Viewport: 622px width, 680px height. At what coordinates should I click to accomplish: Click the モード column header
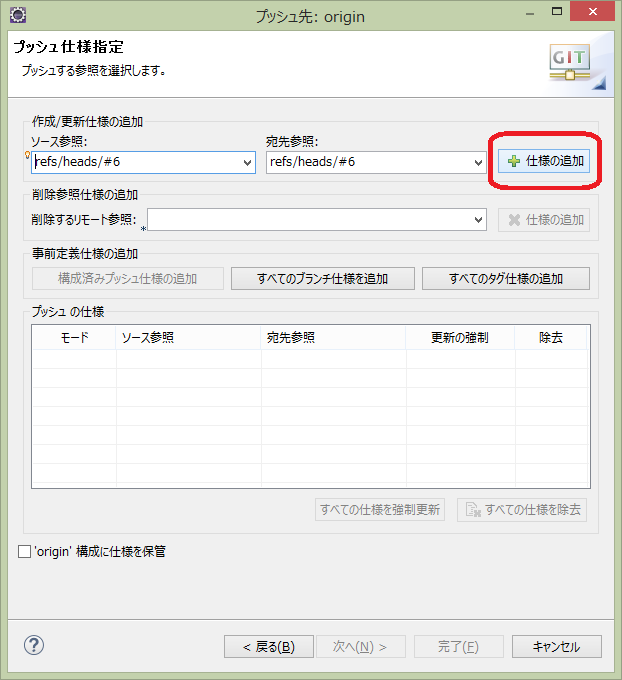(74, 337)
